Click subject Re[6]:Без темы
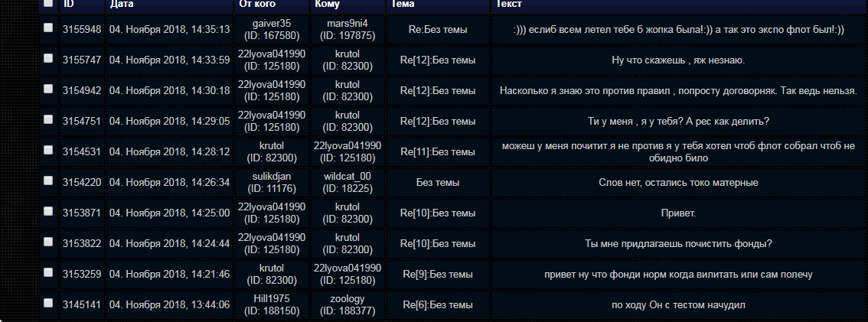Image resolution: width=868 pixels, height=322 pixels. [437, 305]
